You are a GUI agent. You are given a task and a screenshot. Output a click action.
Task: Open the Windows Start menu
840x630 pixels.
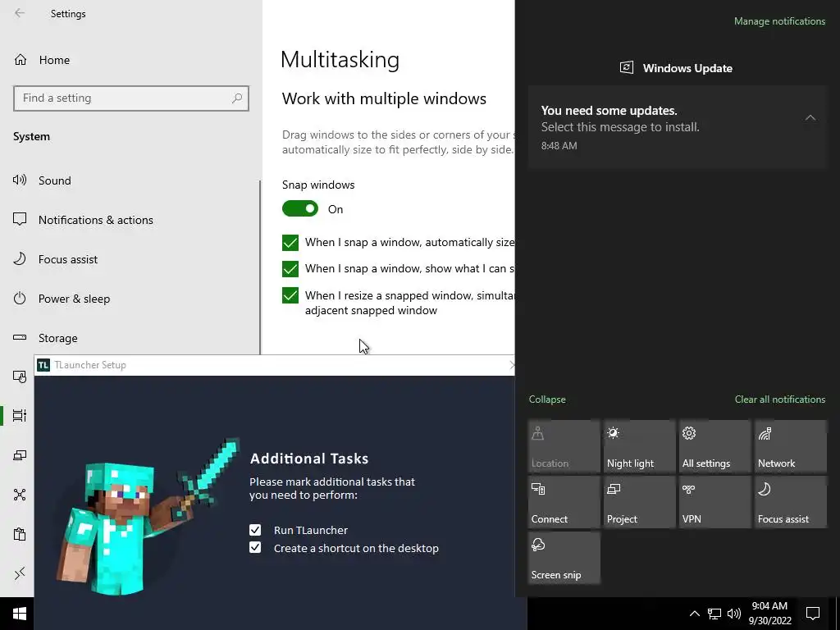[20, 614]
